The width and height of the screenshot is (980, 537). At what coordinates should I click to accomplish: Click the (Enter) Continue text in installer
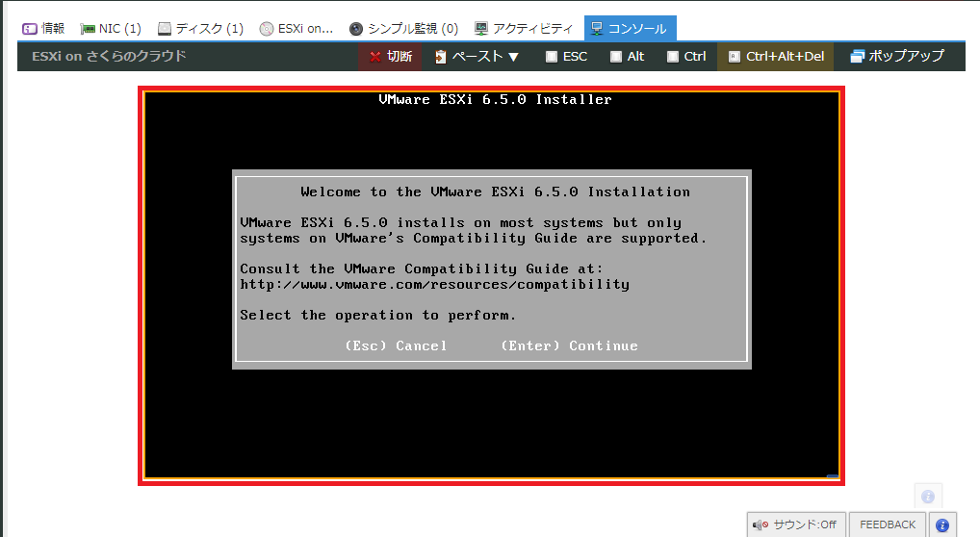click(569, 345)
